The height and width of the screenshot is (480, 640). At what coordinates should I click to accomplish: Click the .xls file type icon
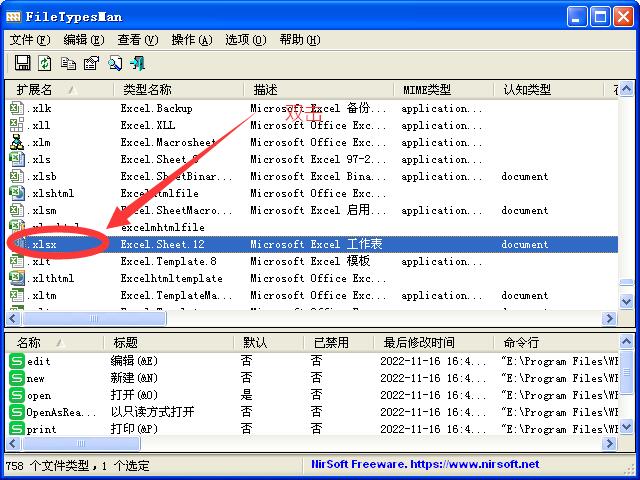click(17, 159)
